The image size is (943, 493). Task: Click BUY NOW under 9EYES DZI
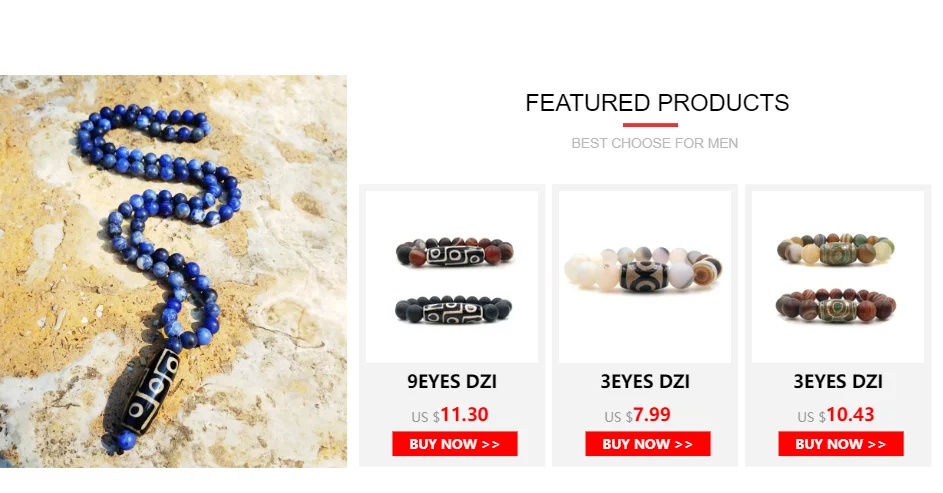[455, 444]
